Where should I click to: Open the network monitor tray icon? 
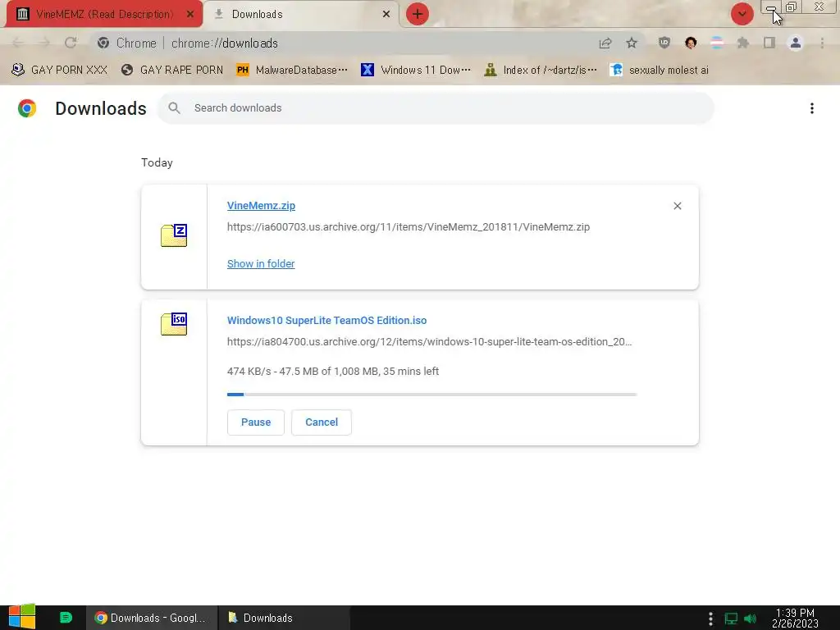(731, 619)
